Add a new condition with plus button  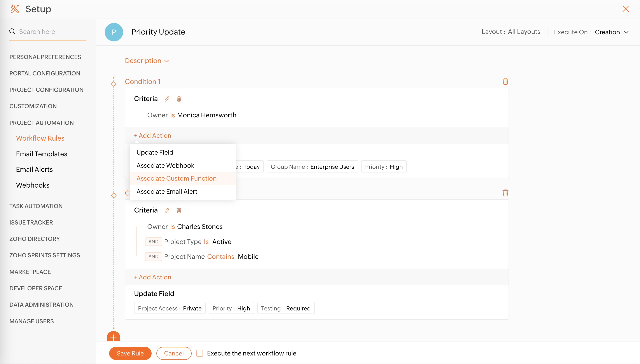click(114, 336)
